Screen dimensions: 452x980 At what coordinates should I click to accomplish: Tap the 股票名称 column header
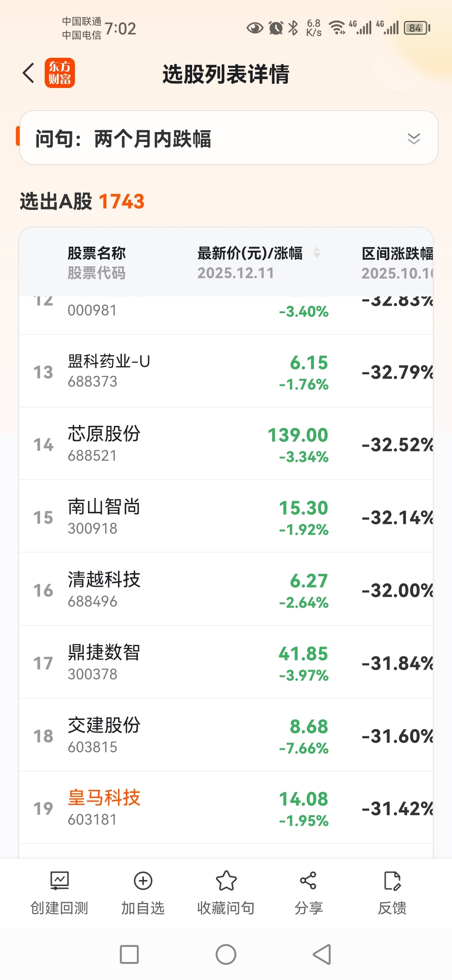[x=97, y=253]
